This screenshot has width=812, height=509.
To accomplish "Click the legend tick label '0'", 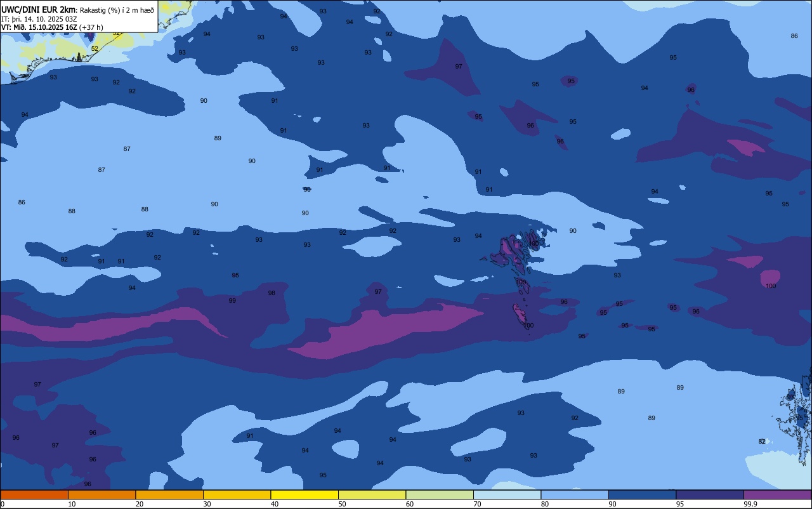I will click(3, 504).
